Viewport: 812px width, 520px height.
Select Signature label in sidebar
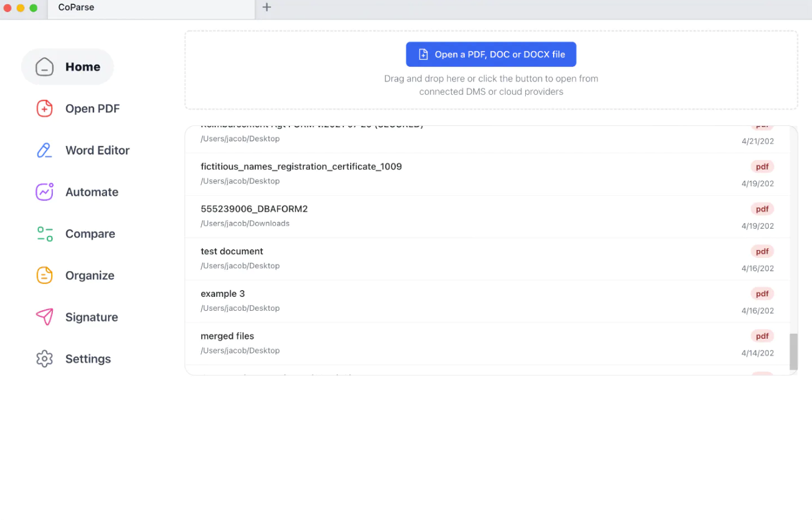[x=91, y=317]
